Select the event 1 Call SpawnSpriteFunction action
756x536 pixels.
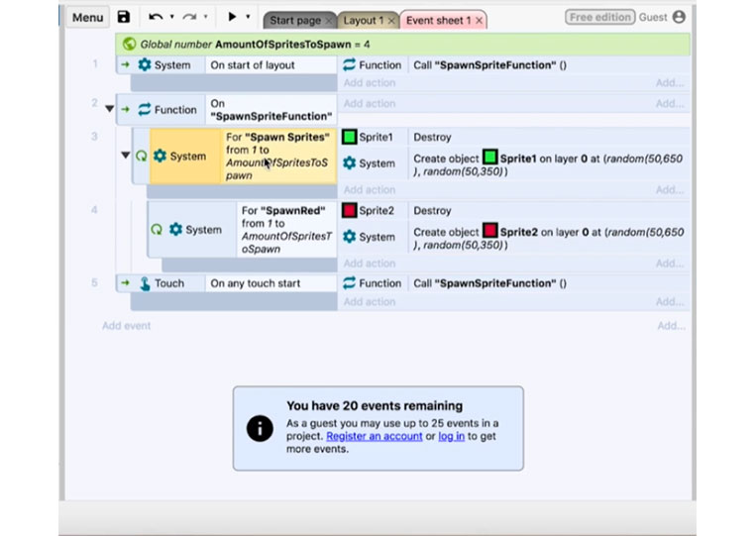pos(549,65)
